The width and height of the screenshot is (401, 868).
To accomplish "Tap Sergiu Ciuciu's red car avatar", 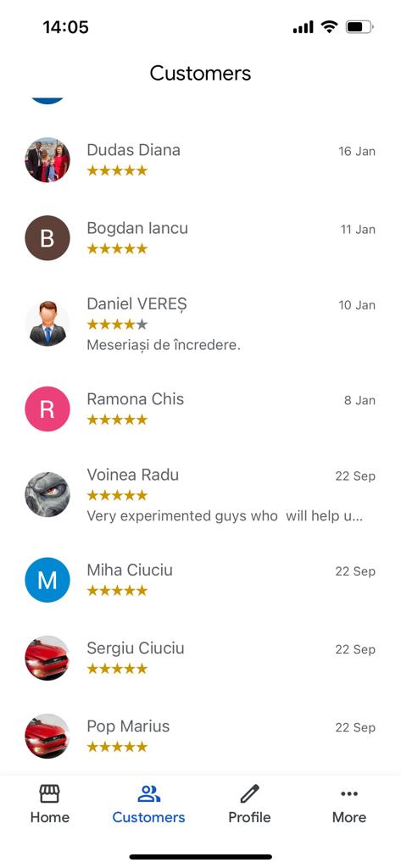I will click(47, 658).
